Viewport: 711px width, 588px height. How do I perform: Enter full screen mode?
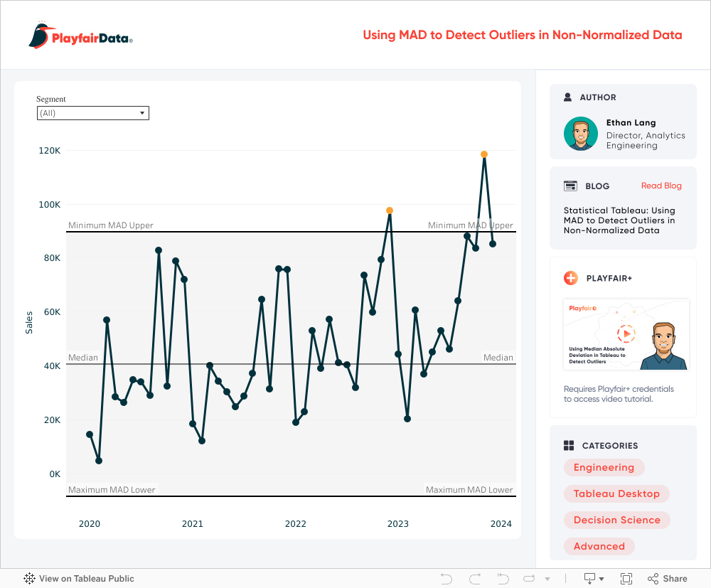point(626,579)
